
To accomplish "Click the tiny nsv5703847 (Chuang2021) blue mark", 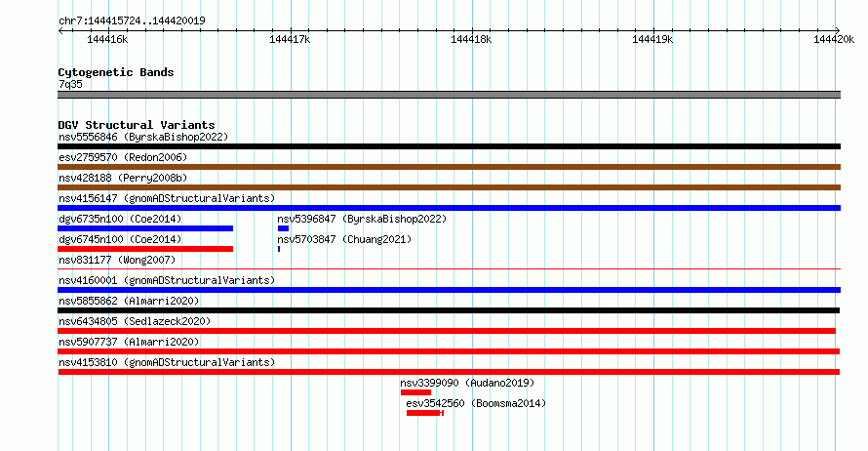I will [279, 249].
